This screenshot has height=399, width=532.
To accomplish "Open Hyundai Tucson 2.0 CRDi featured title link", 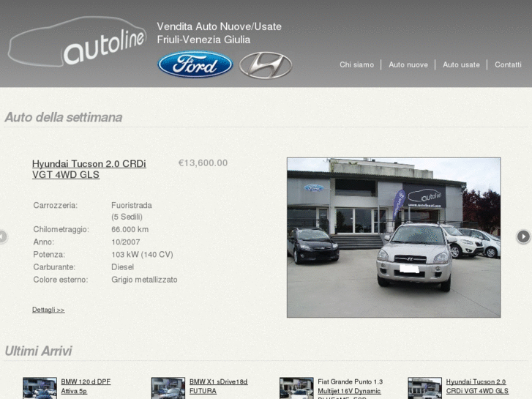I will click(x=89, y=169).
